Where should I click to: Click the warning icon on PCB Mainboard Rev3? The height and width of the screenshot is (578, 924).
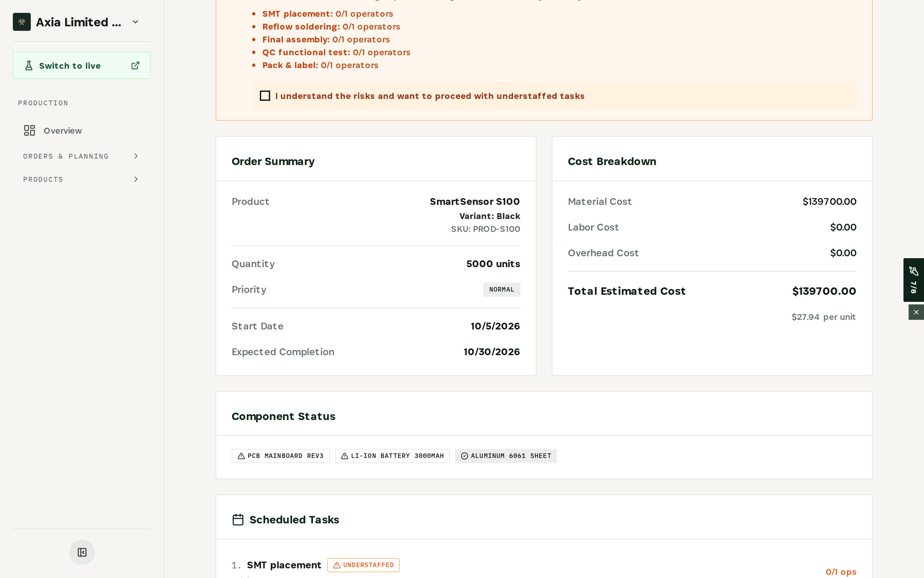point(241,456)
